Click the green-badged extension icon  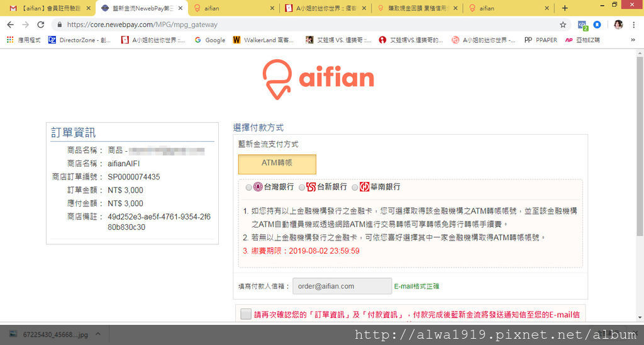click(582, 25)
